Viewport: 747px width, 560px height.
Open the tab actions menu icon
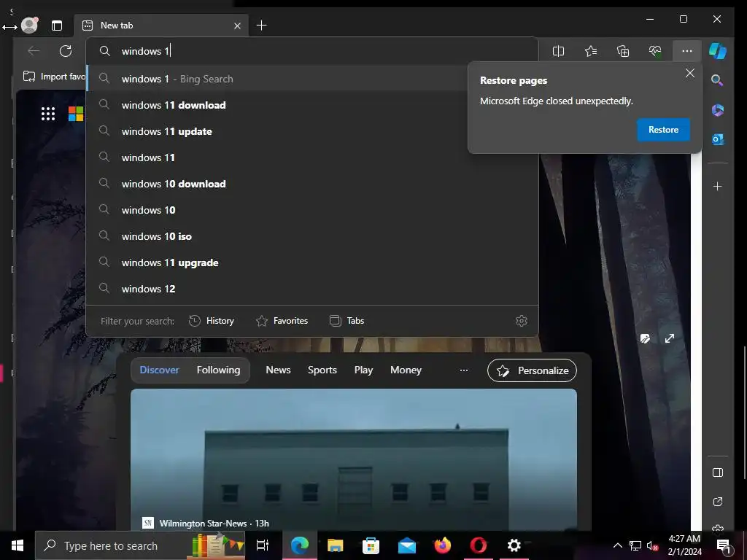point(57,26)
